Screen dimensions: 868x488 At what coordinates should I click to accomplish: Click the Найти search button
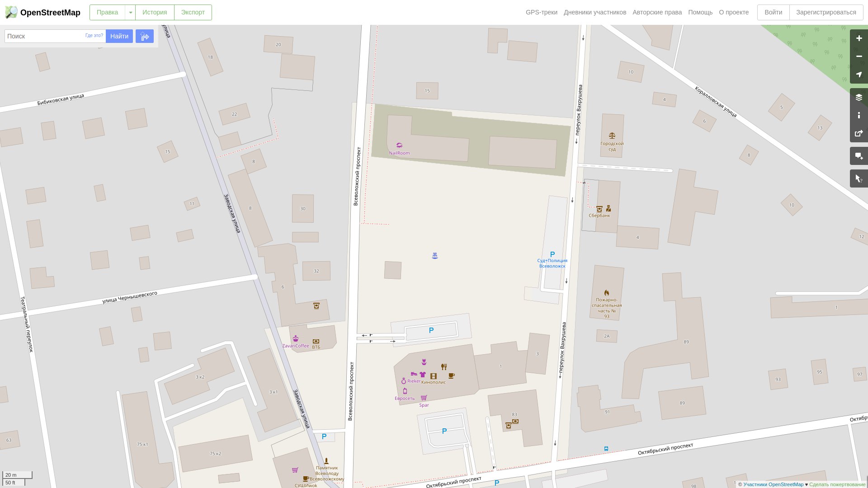click(x=119, y=36)
